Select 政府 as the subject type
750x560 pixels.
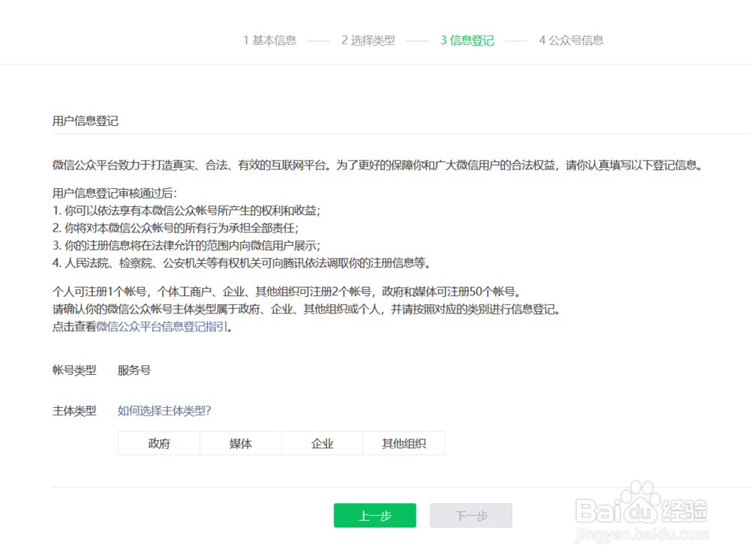click(x=159, y=443)
